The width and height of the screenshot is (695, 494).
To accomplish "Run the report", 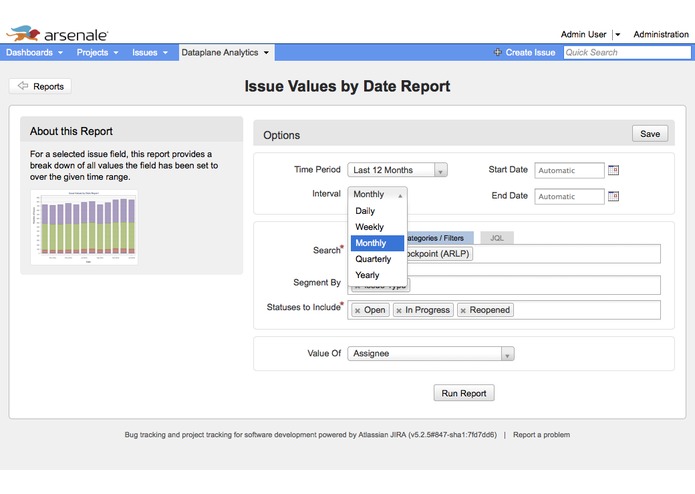I will [464, 393].
